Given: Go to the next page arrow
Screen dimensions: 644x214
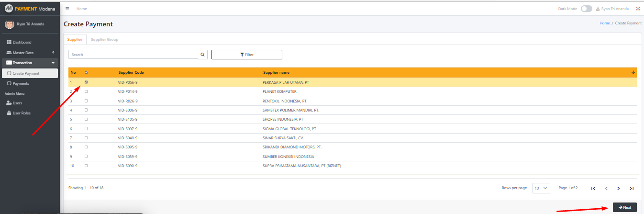Looking at the screenshot, I should point(619,188).
